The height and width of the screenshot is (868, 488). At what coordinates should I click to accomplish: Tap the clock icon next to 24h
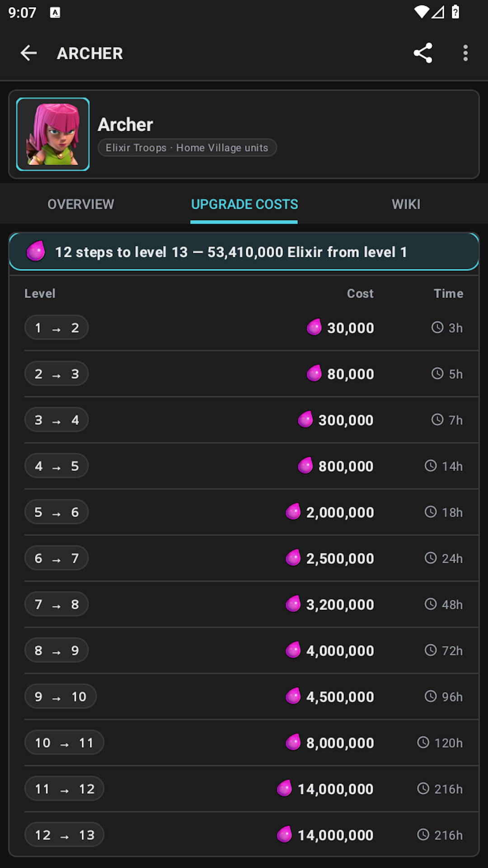(x=431, y=558)
